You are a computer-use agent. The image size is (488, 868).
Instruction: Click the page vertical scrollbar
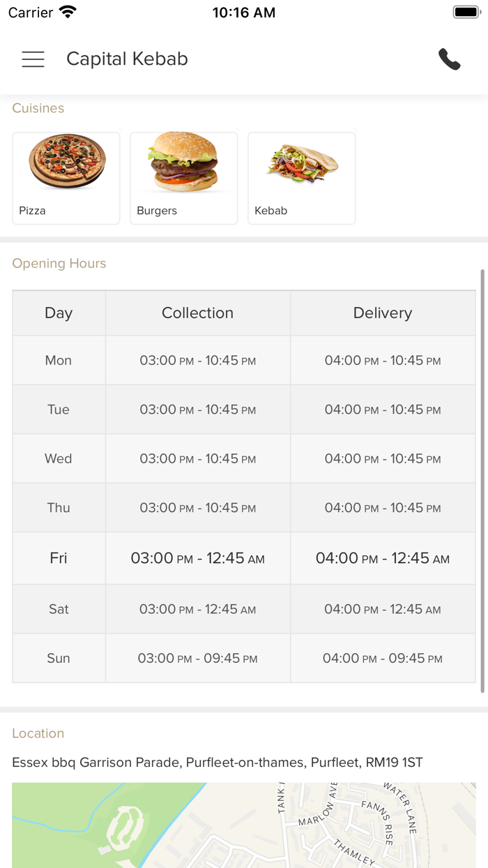pos(482,481)
